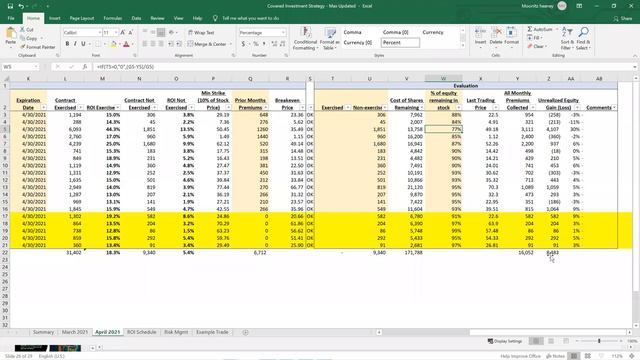Decrease font size with smaller A icon
This screenshot has width=640, height=360.
click(131, 33)
